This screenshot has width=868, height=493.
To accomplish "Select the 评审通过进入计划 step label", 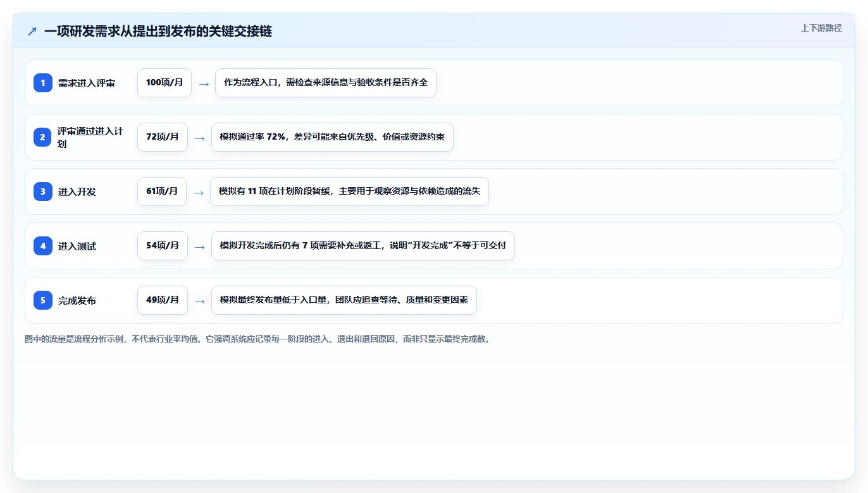I will [x=90, y=137].
